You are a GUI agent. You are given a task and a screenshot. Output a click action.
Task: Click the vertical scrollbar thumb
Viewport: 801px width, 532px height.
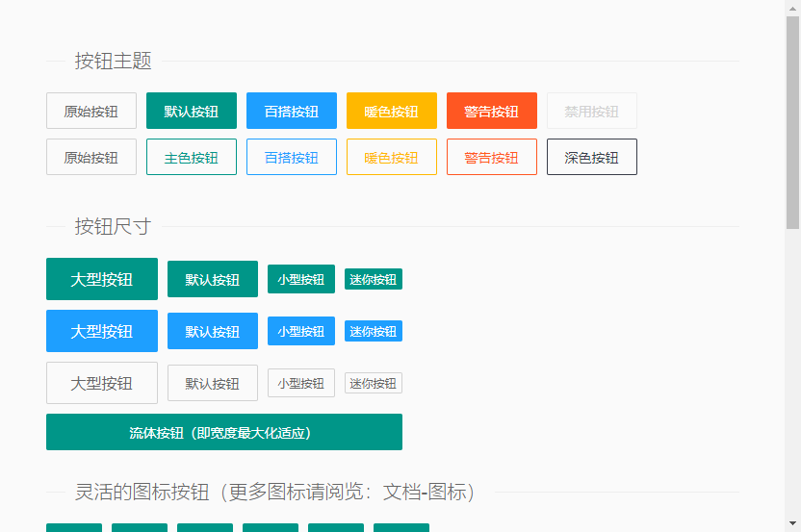tap(793, 122)
